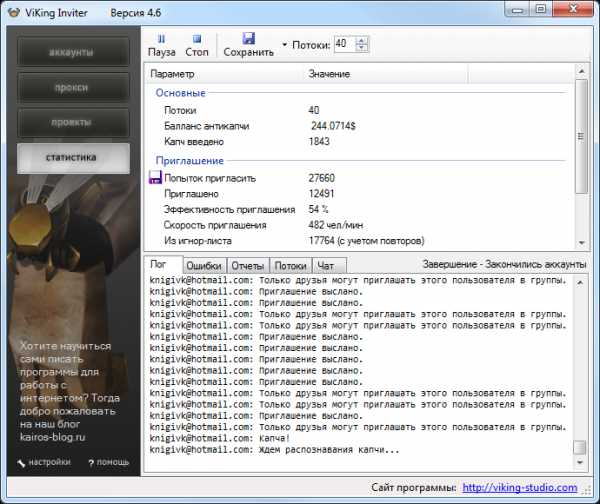Maximize the ViKing Inviter window
Image resolution: width=600 pixels, height=504 pixels.
pos(540,10)
